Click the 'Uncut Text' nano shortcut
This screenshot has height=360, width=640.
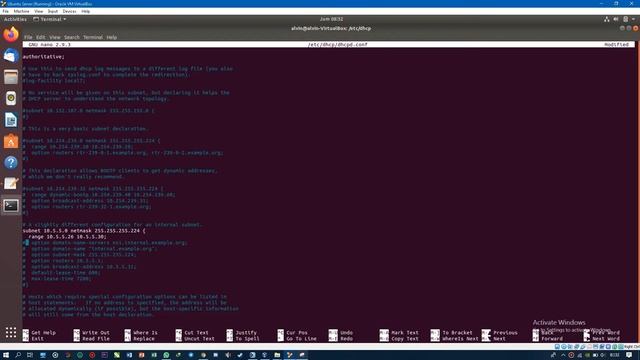pyautogui.click(x=195, y=339)
